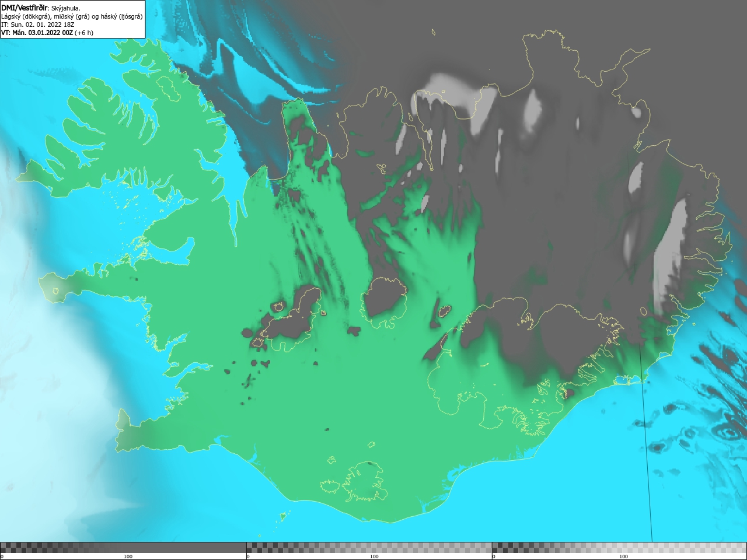Click the light gray high-cloud color scale bar
This screenshot has height=560, width=747.
[x=619, y=548]
